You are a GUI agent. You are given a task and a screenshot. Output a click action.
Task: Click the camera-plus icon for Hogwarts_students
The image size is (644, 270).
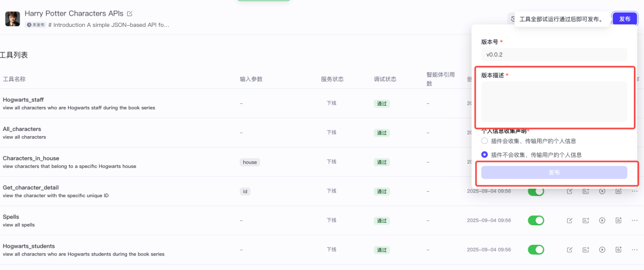coord(618,250)
